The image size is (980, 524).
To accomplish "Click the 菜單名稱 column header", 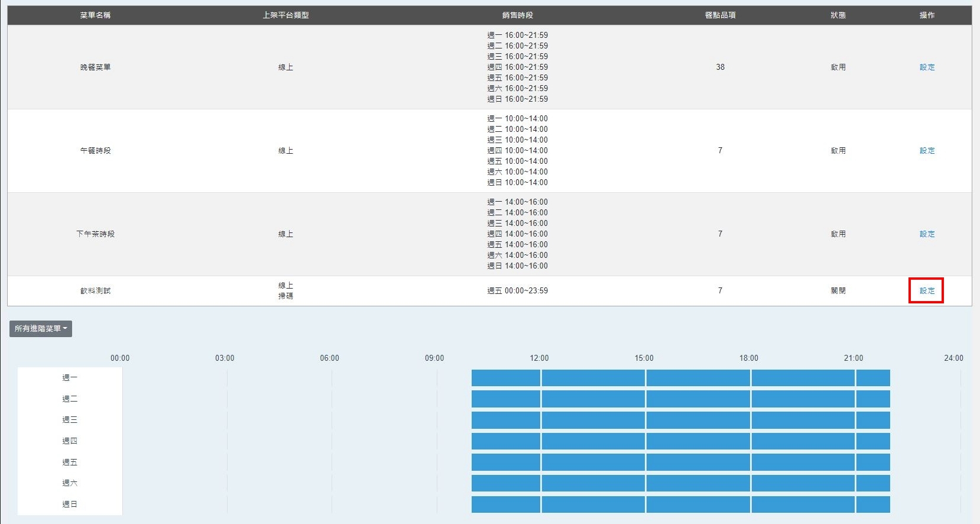I will tap(95, 15).
